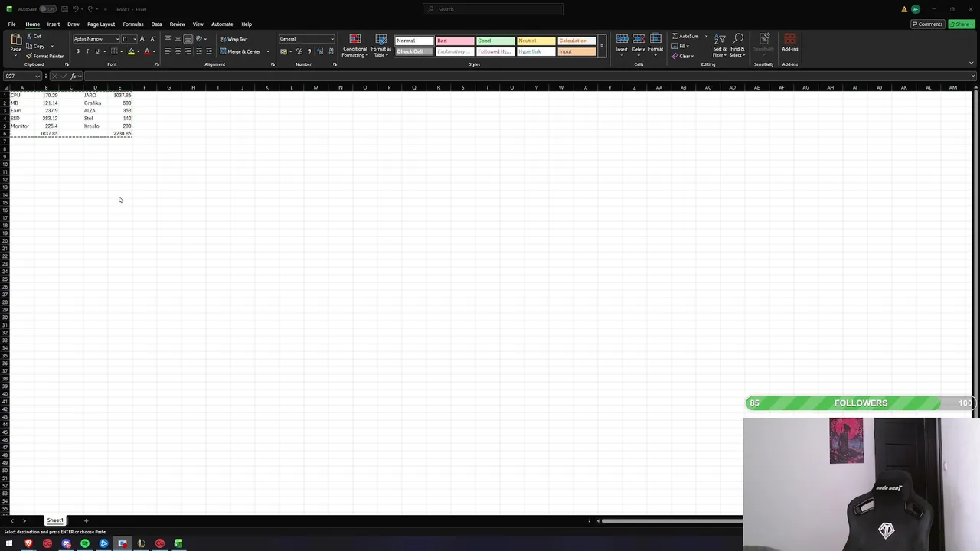The width and height of the screenshot is (980, 551).
Task: Apply the Neutral cell style
Action: (x=536, y=41)
